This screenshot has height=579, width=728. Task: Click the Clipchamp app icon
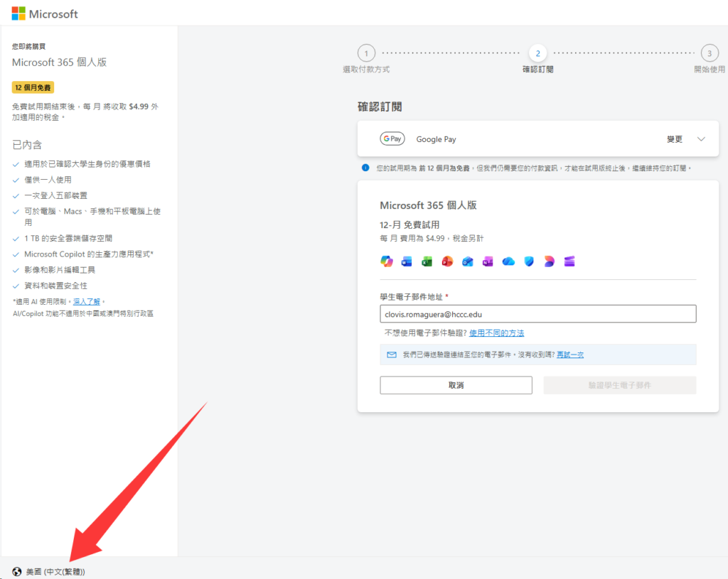(x=569, y=261)
